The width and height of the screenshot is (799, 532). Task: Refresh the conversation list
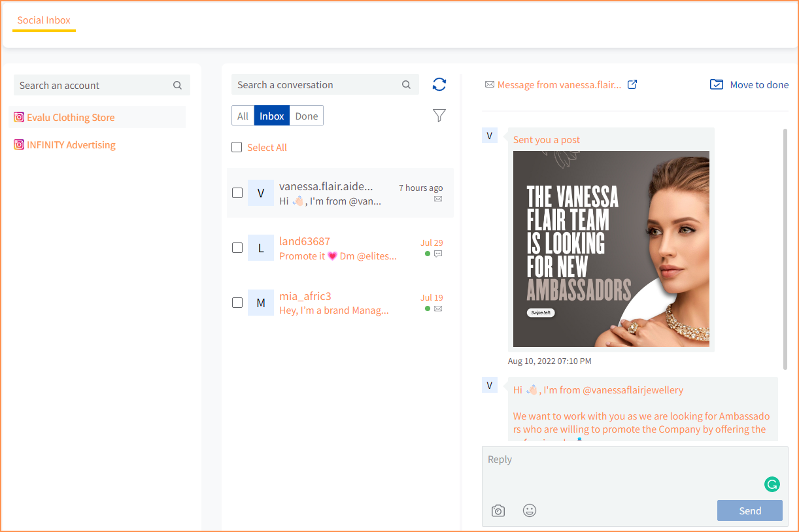439,84
